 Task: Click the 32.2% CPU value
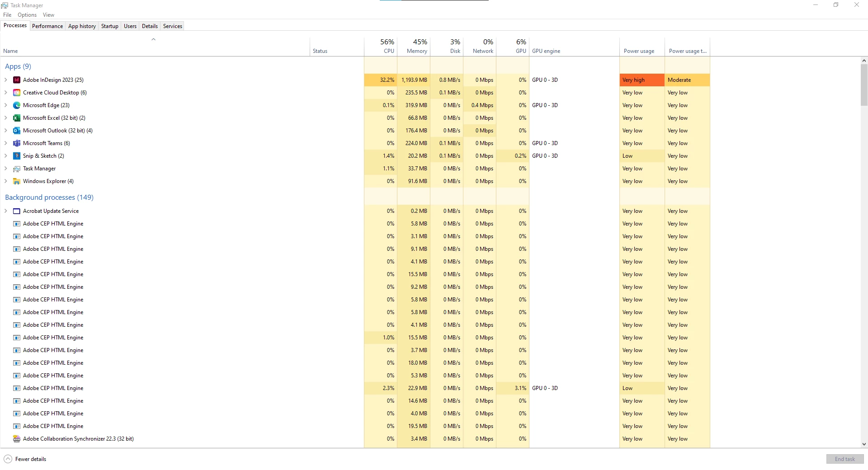pyautogui.click(x=387, y=80)
